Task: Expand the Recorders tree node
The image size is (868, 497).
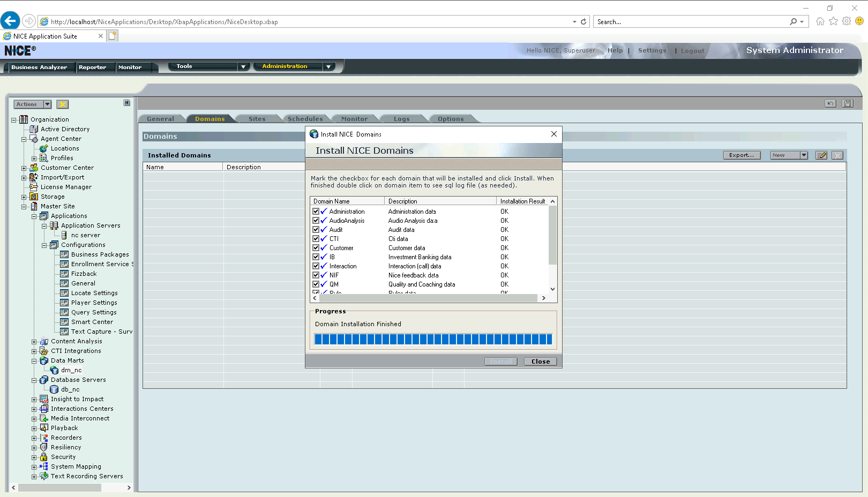Action: point(34,438)
